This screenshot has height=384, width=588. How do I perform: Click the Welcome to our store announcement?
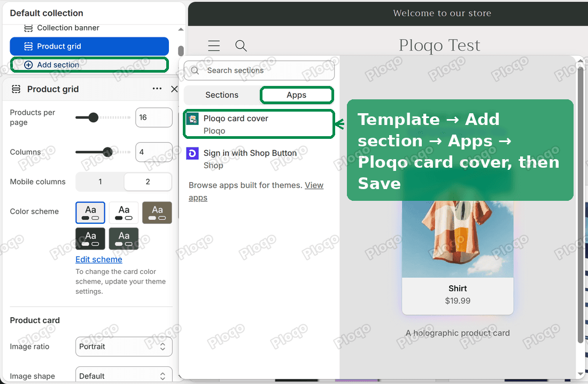(442, 13)
